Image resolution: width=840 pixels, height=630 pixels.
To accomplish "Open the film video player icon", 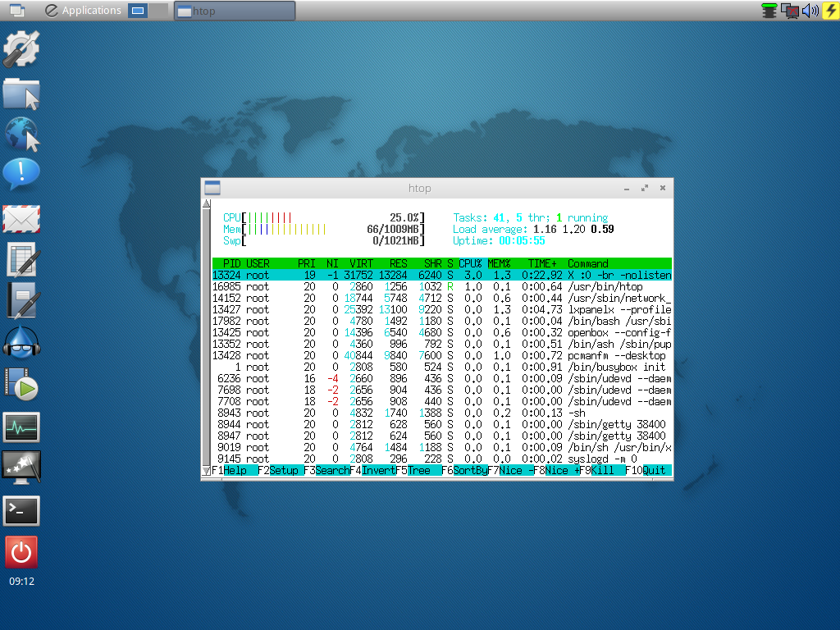I will 21,384.
